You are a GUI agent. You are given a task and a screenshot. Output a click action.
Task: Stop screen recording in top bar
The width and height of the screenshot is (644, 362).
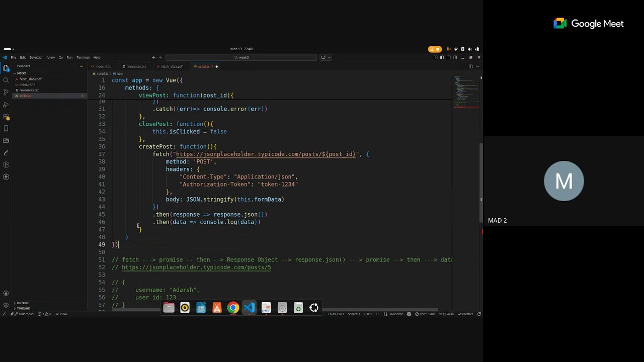(x=438, y=49)
